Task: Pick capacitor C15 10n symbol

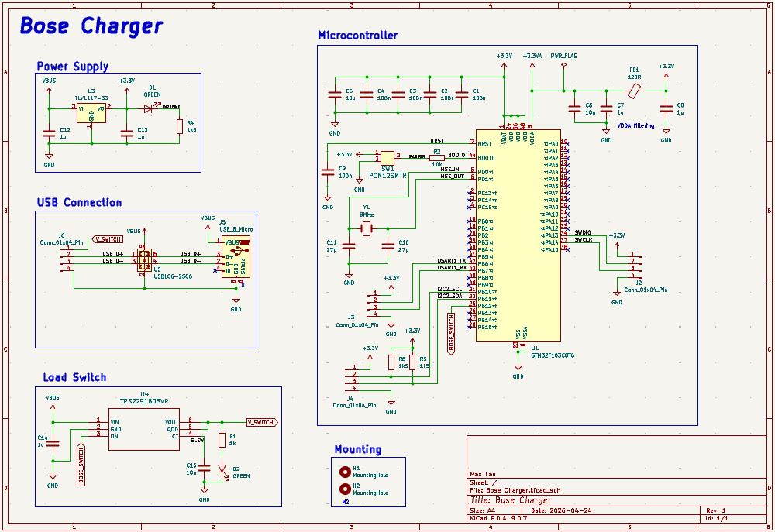Action: (x=204, y=468)
